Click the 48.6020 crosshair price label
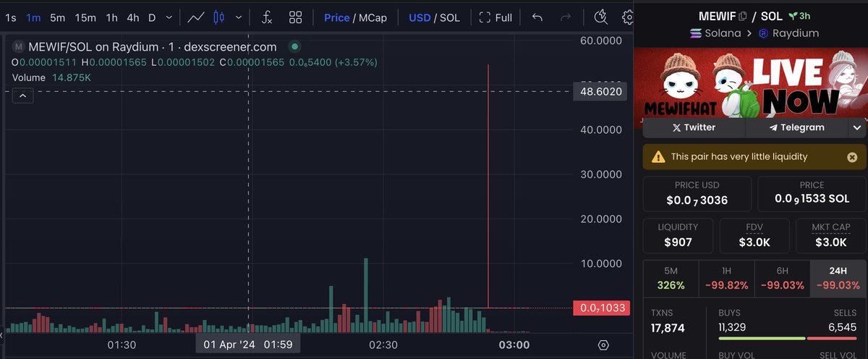This screenshot has width=868, height=359. (x=600, y=91)
